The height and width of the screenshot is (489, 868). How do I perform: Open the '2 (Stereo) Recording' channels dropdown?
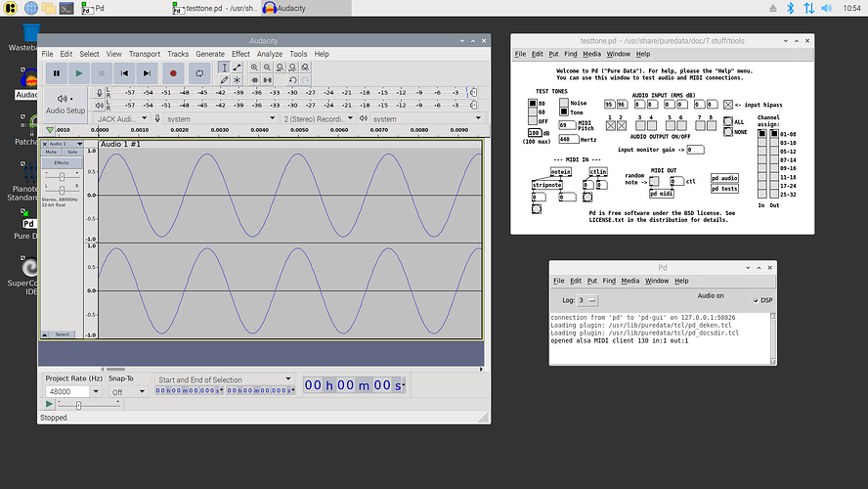point(318,118)
